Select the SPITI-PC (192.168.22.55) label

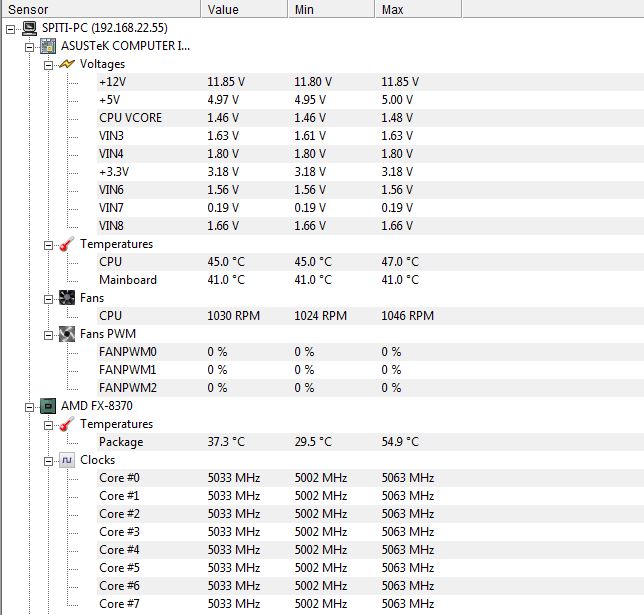[105, 28]
